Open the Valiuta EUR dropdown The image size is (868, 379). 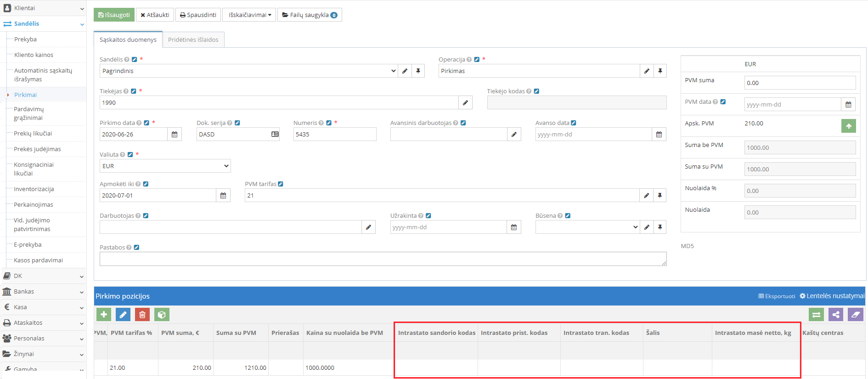point(165,166)
